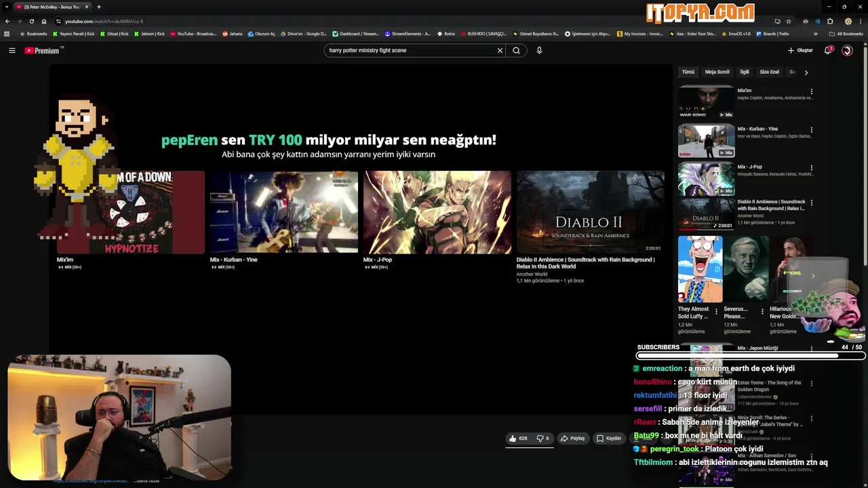Screen dimensions: 868x488
Task: Open the YouTube hamburger guide menu
Action: tap(12, 50)
